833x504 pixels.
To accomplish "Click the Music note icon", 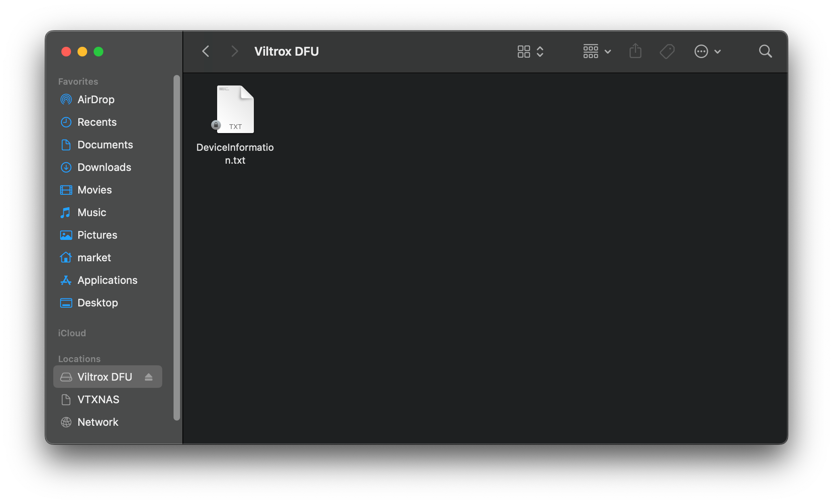I will point(65,212).
